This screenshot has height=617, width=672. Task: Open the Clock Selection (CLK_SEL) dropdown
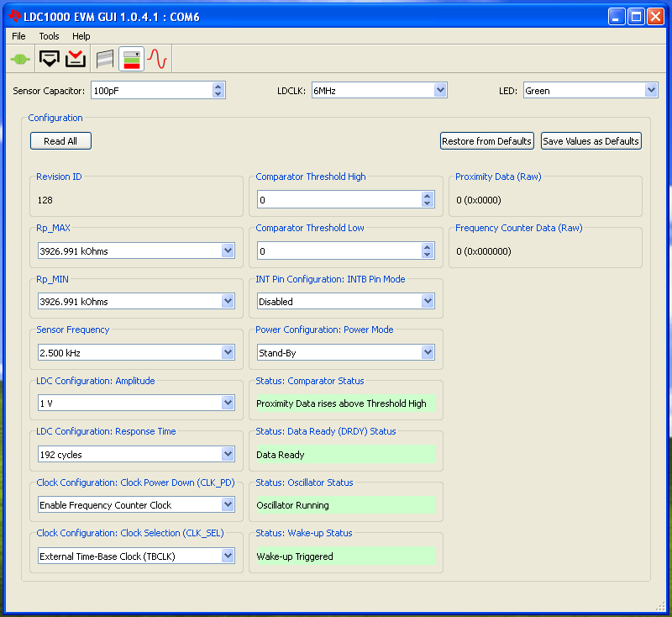click(228, 556)
